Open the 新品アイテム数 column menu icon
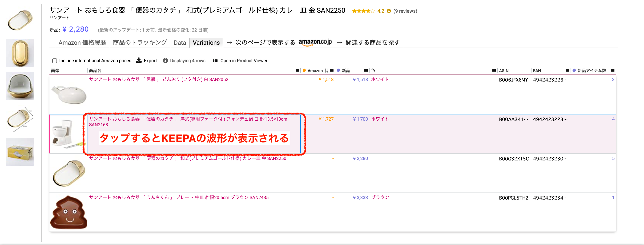 (x=612, y=71)
